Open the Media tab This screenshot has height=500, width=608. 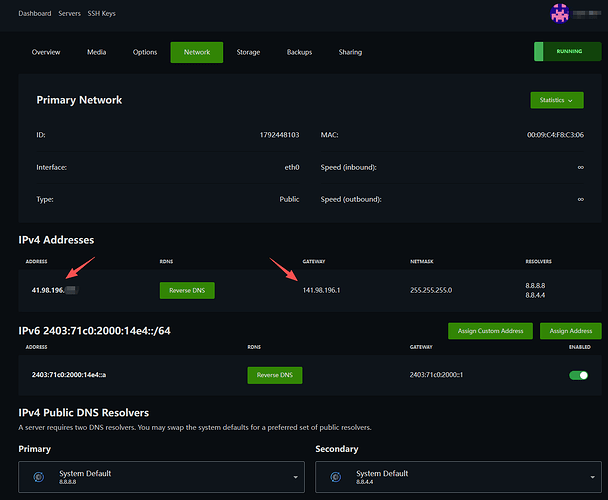point(96,52)
